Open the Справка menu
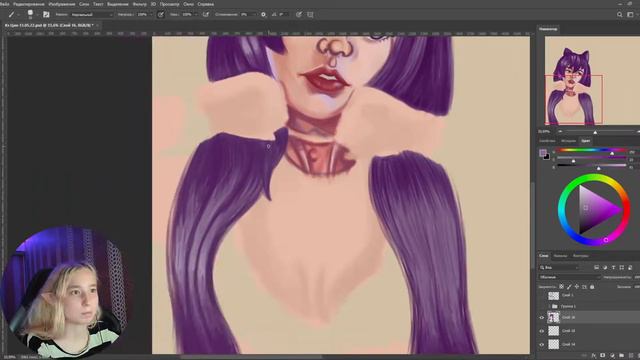 (206, 4)
